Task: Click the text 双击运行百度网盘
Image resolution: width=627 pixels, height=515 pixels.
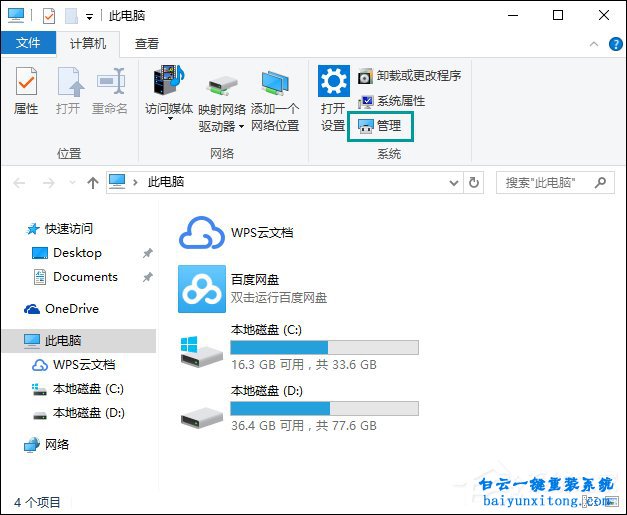Action: 279,297
